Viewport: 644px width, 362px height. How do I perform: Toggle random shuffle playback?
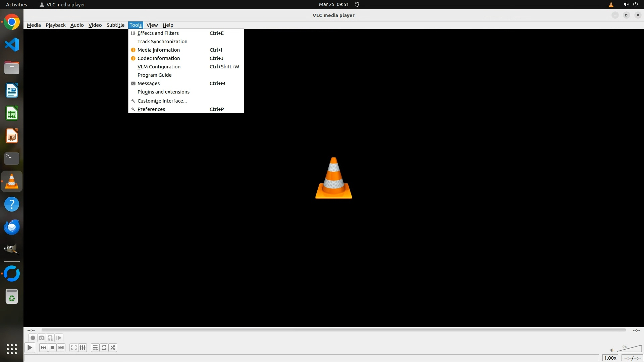(x=113, y=348)
